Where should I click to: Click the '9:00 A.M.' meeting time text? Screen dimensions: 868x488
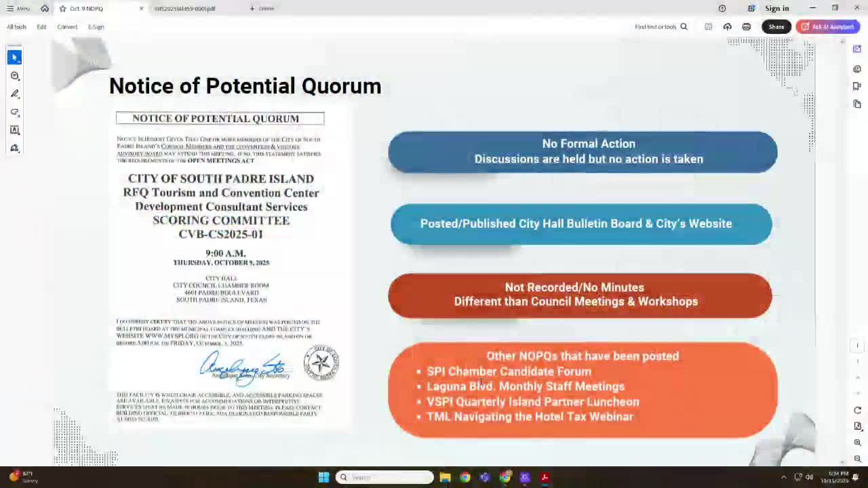point(226,253)
